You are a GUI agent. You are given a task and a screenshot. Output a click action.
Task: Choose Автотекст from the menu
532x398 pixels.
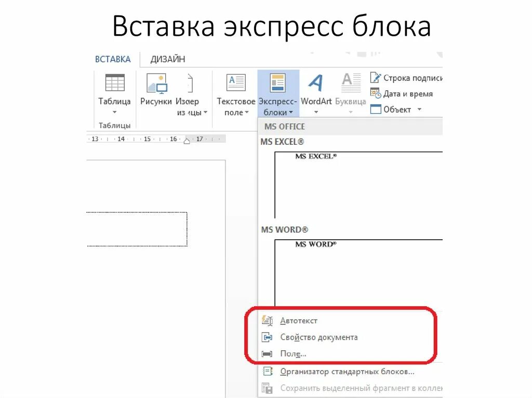299,321
